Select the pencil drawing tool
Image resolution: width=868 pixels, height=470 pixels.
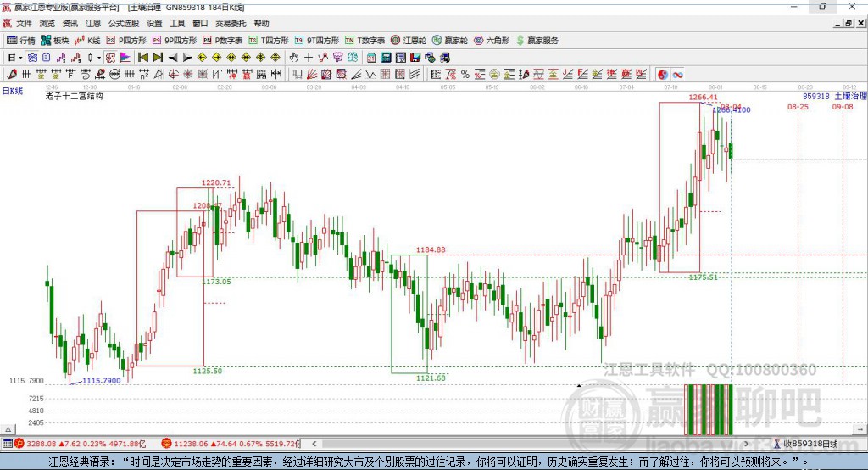click(x=12, y=75)
